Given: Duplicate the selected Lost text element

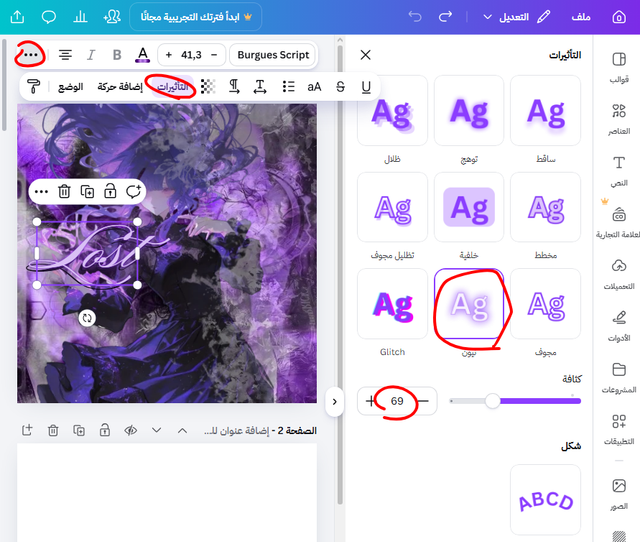Looking at the screenshot, I should pos(87,191).
